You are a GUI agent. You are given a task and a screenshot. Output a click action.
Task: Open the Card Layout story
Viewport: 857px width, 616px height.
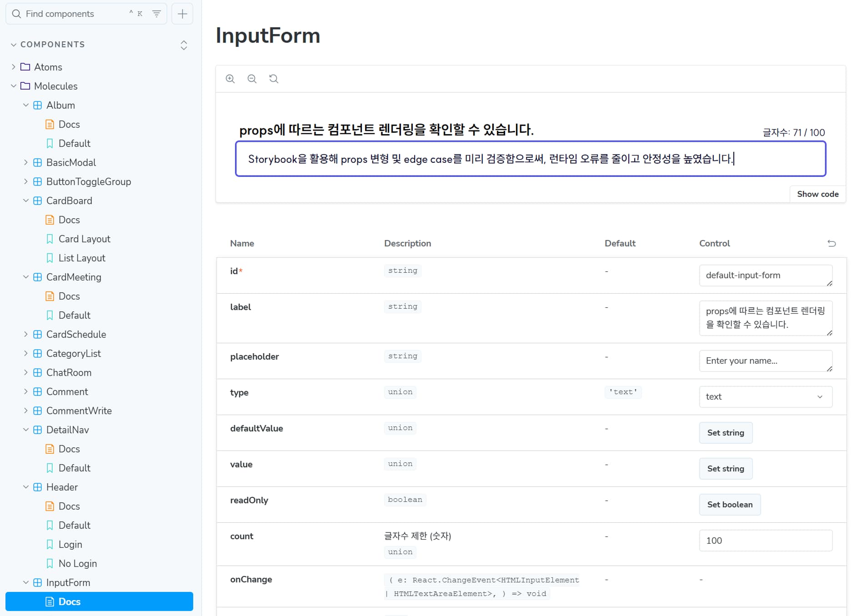point(84,239)
